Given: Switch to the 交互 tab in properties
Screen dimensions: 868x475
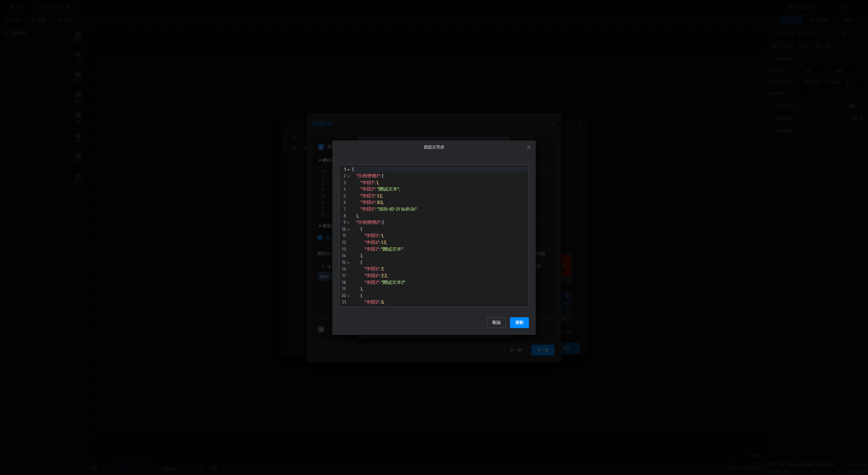Looking at the screenshot, I should [x=789, y=46].
